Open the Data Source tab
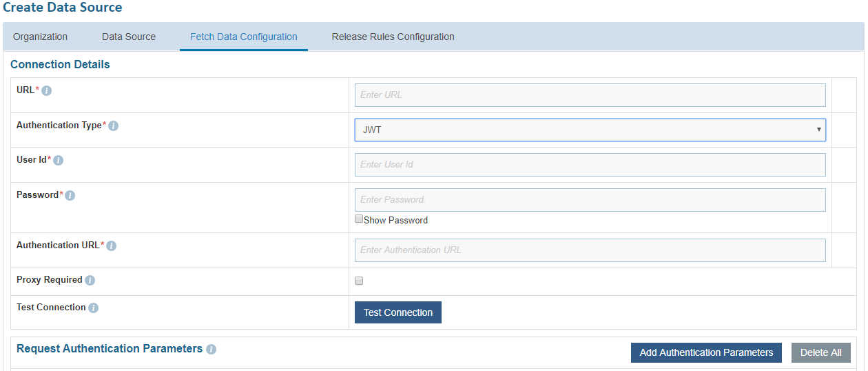 click(x=129, y=37)
